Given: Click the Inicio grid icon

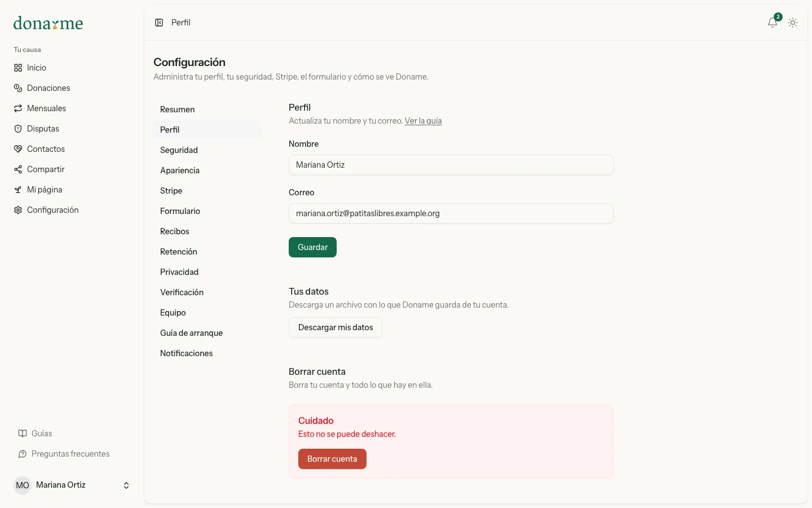Looking at the screenshot, I should click(x=18, y=68).
